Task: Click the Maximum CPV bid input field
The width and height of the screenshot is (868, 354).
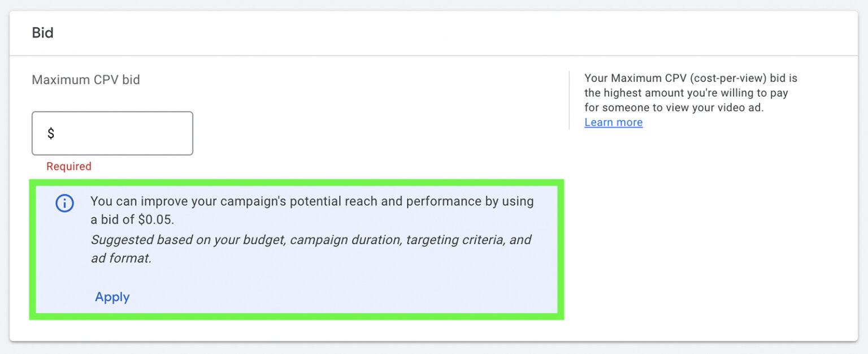Action: click(x=112, y=133)
